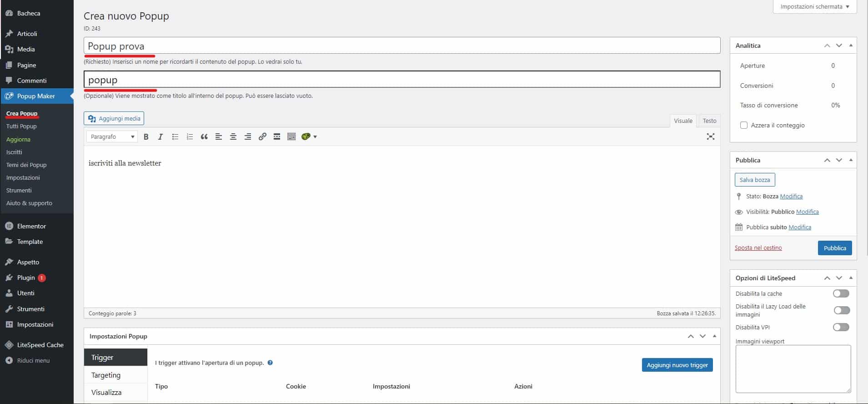Toggle italic formatting in editor toolbar
The image size is (868, 404).
click(x=160, y=136)
